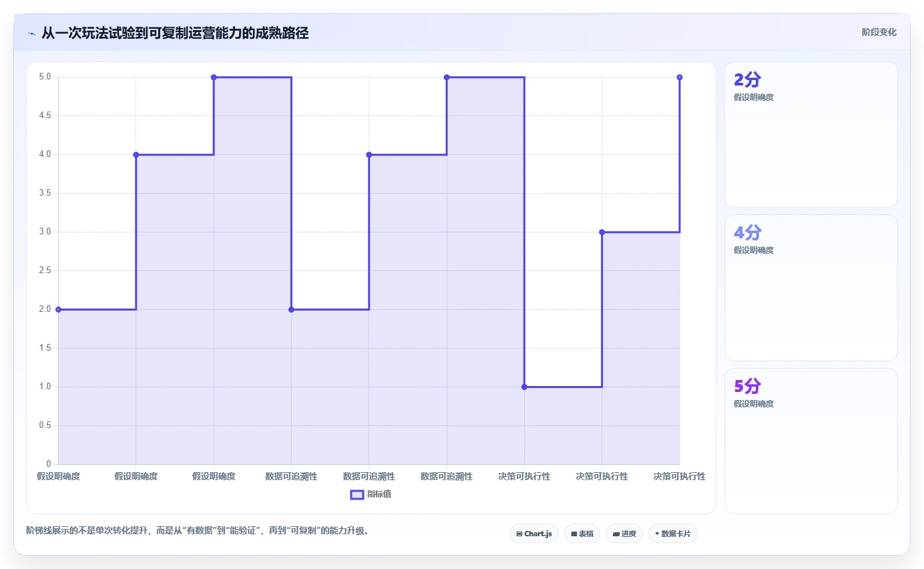Click the footnote starting with 阶梯线展示的不是
This screenshot has width=924, height=569.
[x=198, y=531]
